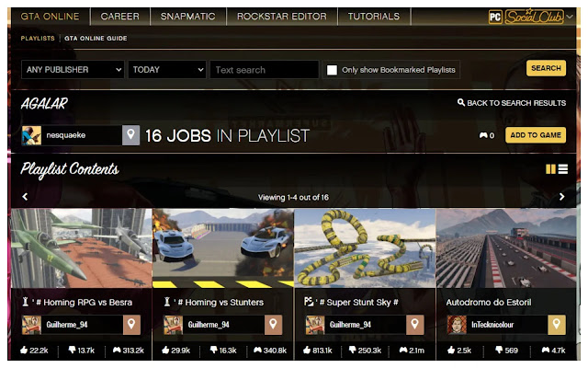Open the Tutorials tab
The height and width of the screenshot is (368, 588).
point(374,17)
